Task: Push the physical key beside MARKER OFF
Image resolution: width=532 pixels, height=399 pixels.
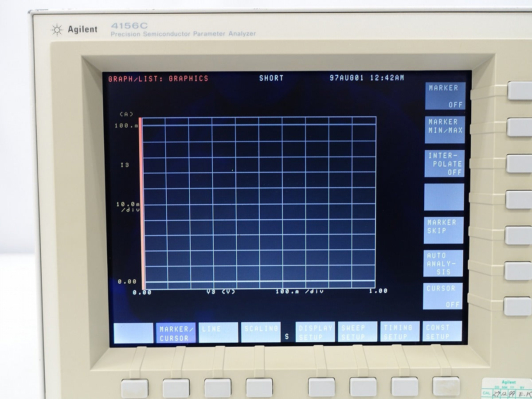Action: pos(520,91)
